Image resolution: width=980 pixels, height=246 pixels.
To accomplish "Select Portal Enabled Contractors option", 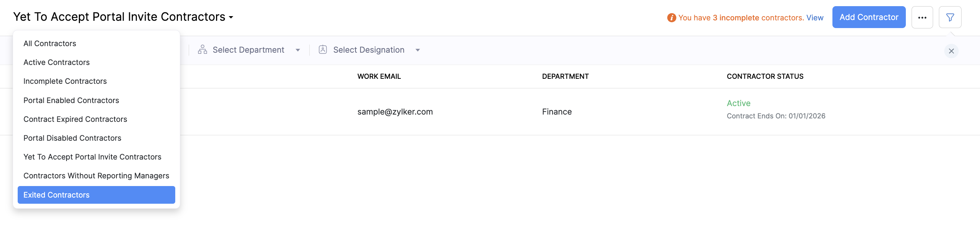I will [71, 100].
